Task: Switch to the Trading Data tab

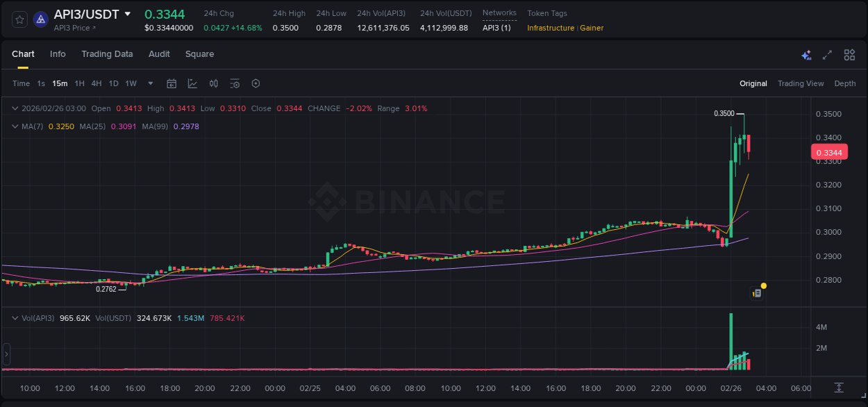Action: 107,53
